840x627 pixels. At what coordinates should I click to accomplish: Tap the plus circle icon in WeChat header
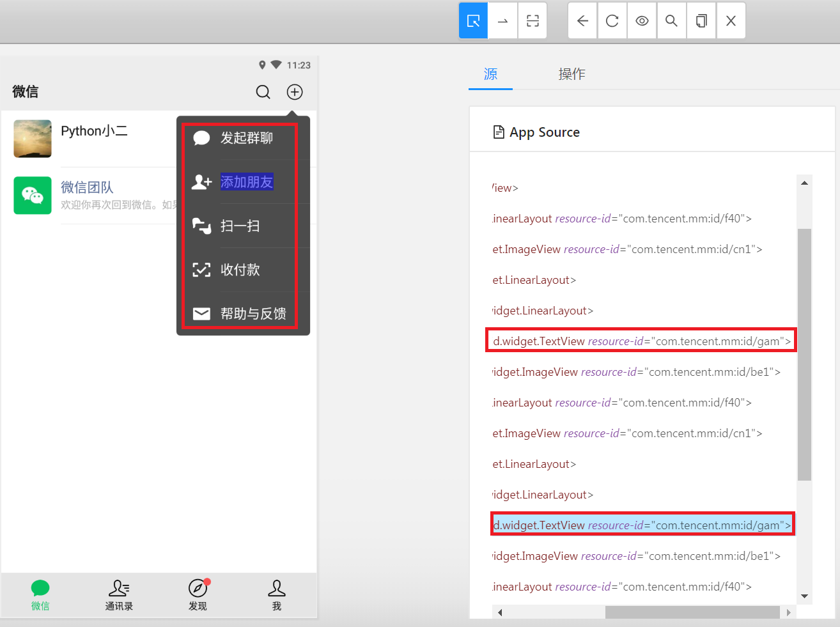pyautogui.click(x=295, y=92)
